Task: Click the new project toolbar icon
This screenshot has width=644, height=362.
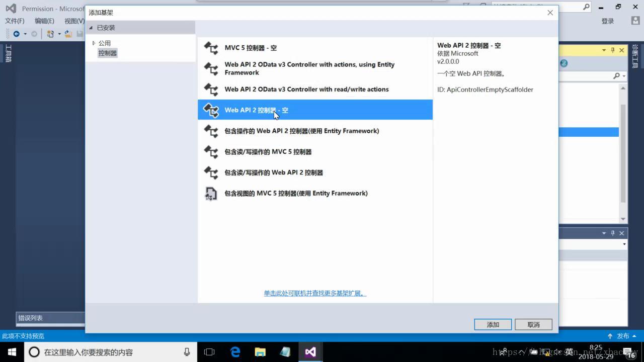Action: pyautogui.click(x=50, y=34)
